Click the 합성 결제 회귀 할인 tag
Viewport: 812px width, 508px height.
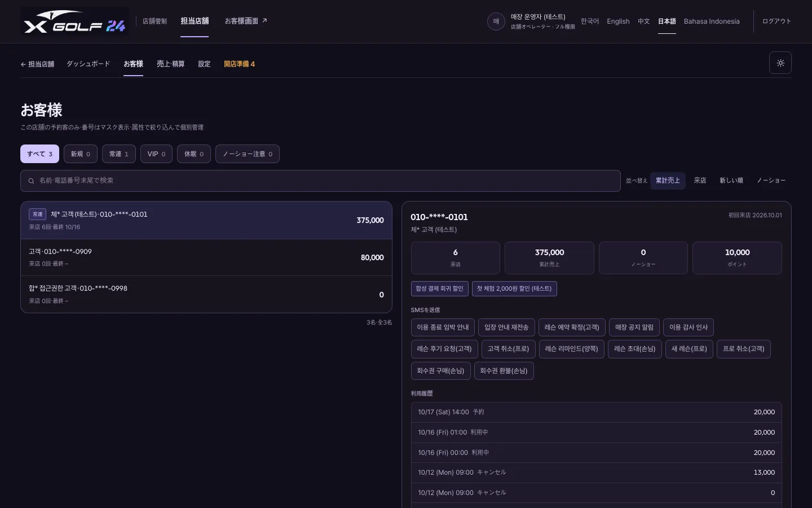click(439, 288)
